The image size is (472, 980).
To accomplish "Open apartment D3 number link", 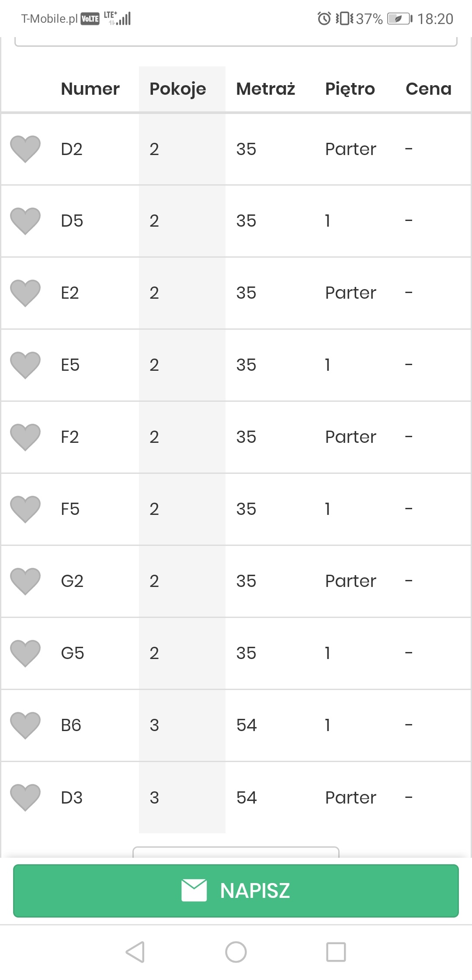I will tap(72, 798).
